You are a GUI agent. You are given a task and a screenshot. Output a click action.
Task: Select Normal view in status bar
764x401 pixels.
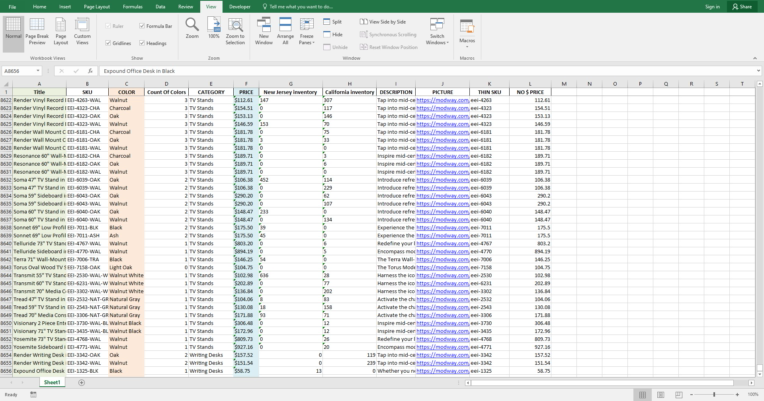click(642, 394)
